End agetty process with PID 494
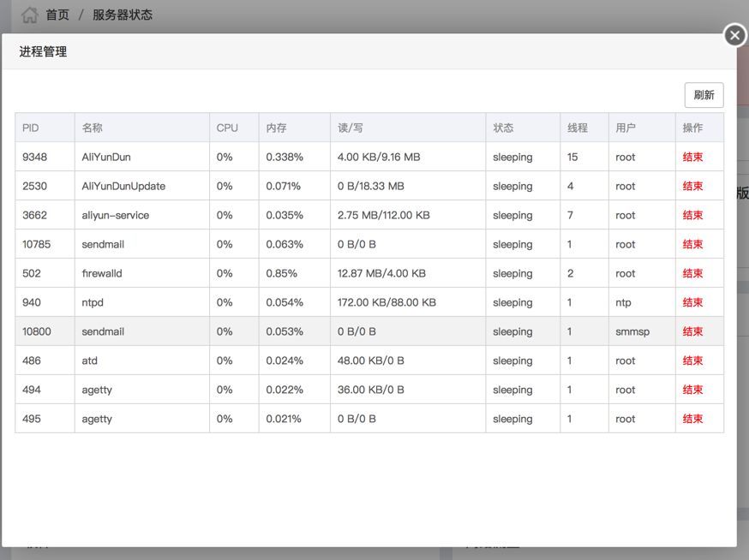This screenshot has height=560, width=749. (692, 390)
